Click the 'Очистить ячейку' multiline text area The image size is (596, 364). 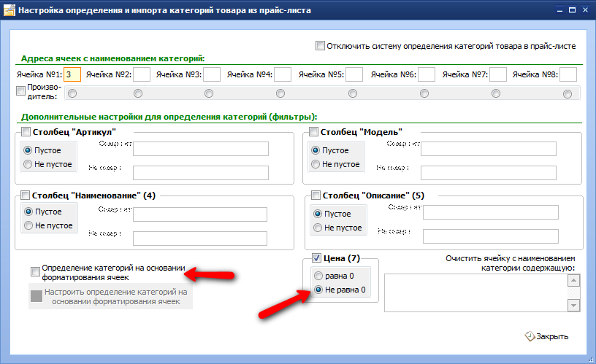pos(476,293)
